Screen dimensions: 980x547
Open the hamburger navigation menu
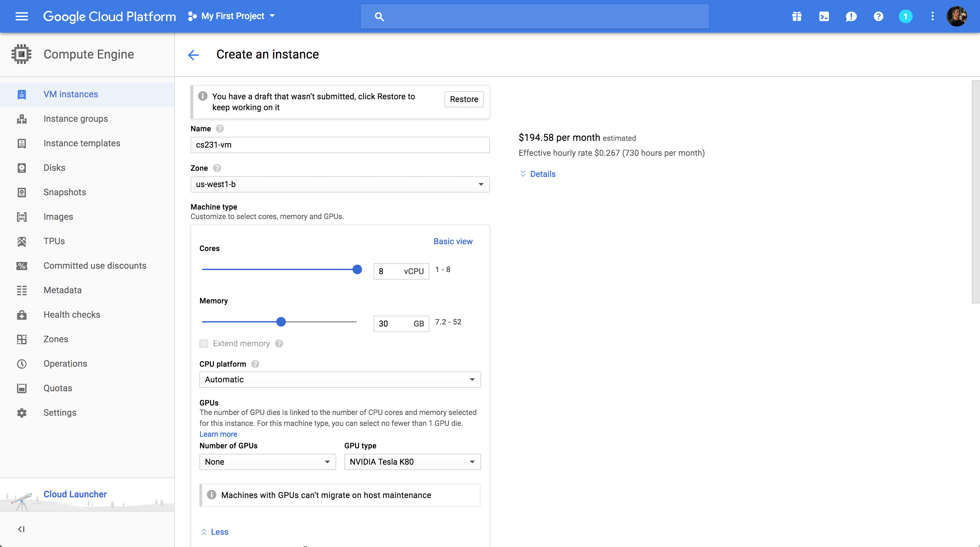22,16
